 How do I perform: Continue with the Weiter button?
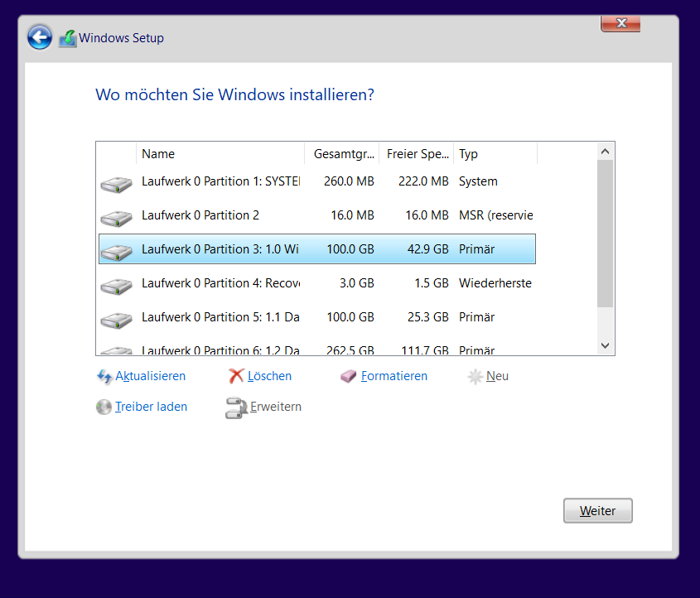coord(598,510)
